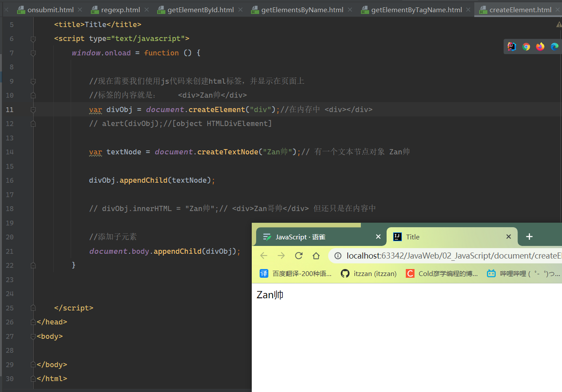Click warning indicator at editor top right
The height and width of the screenshot is (392, 562).
(x=559, y=25)
